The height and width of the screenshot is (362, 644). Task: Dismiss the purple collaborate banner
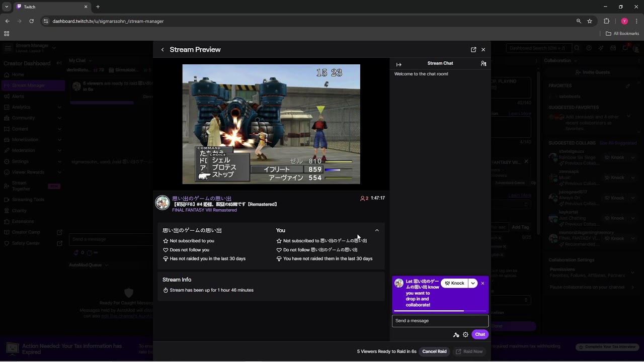click(x=483, y=284)
